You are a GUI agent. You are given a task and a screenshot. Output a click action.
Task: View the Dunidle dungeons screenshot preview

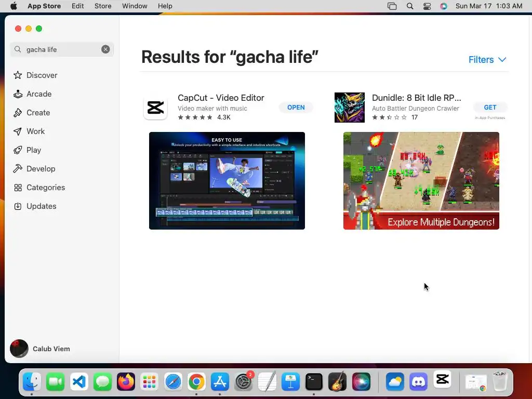coord(421,180)
